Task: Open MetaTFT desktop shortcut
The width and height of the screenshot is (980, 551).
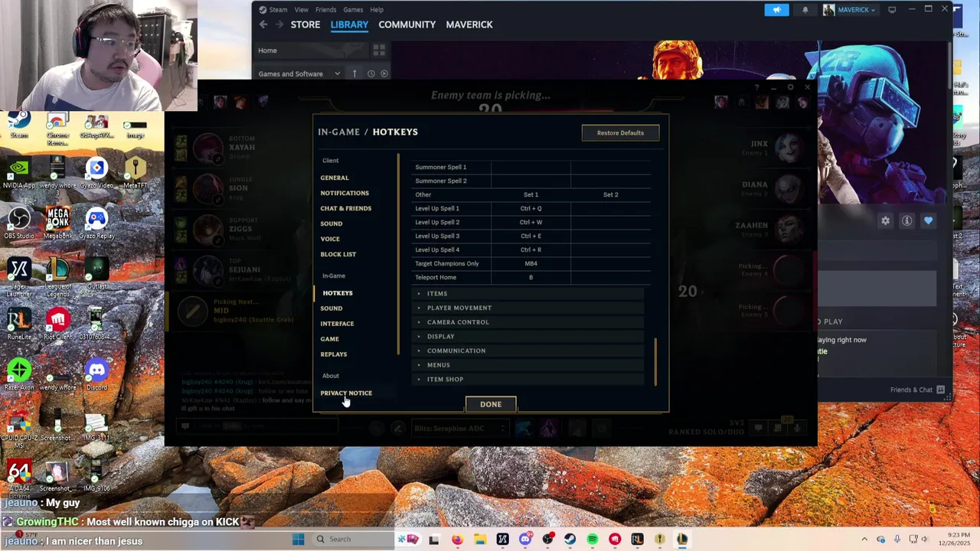Action: [x=135, y=173]
